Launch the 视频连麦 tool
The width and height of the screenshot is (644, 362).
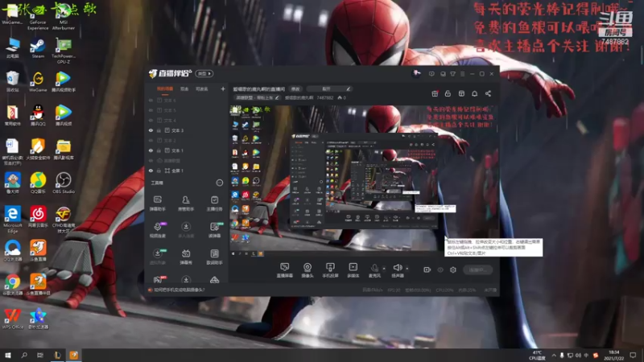pyautogui.click(x=157, y=230)
